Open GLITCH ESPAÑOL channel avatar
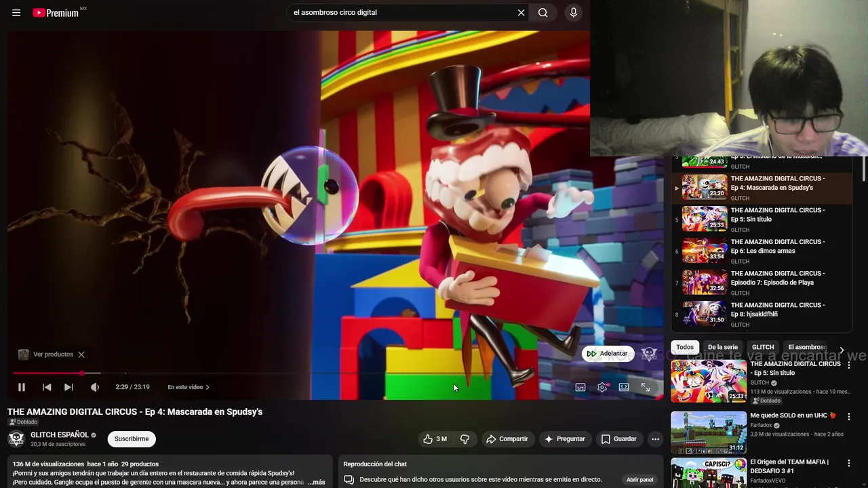 [x=16, y=439]
